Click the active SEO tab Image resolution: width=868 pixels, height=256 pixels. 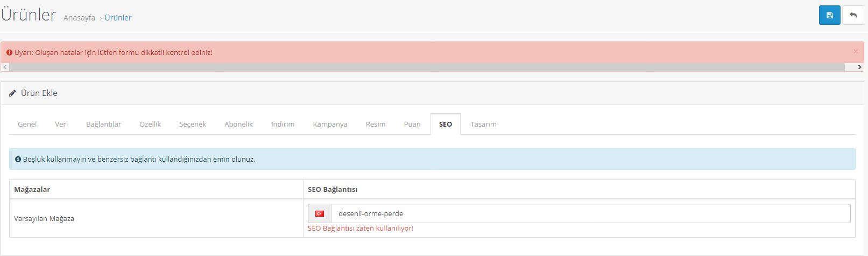pos(446,124)
